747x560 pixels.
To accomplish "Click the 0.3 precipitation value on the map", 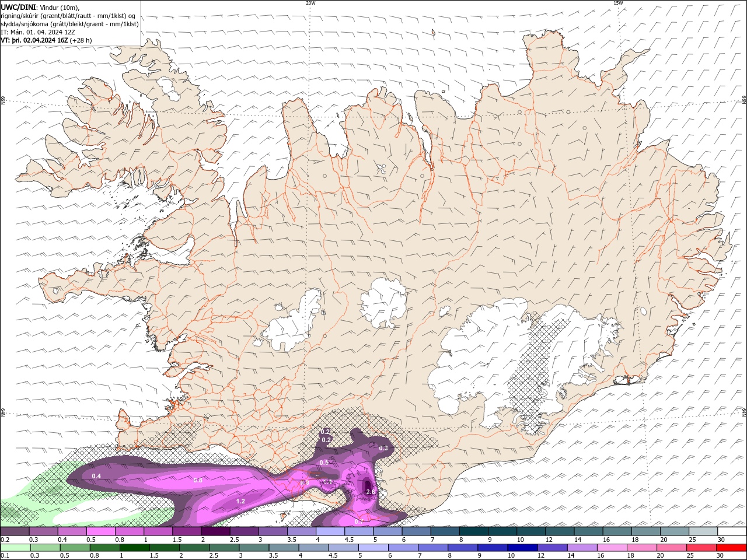I will [383, 448].
